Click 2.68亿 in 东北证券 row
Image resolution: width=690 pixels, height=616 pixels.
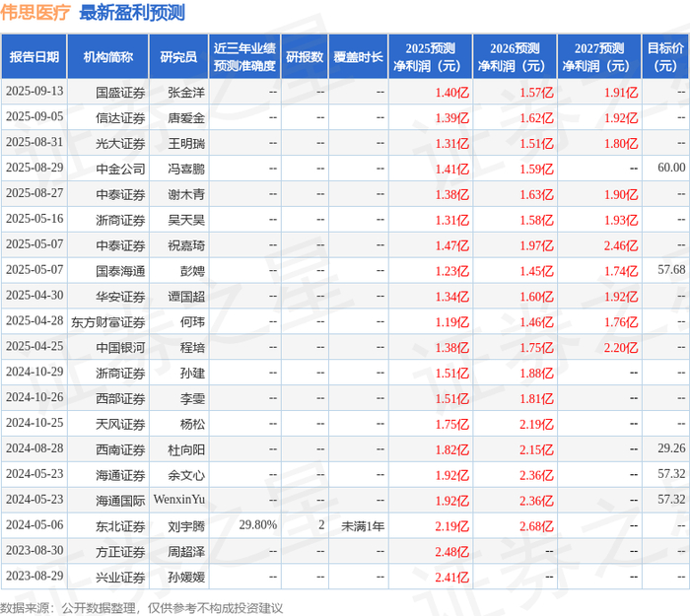[x=536, y=526]
